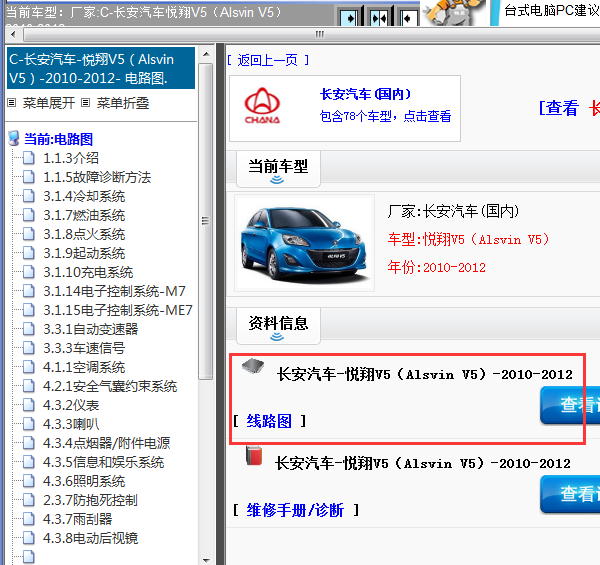Click document icon beside 4.3.8电动后视镜
The image size is (600, 565).
pyautogui.click(x=29, y=538)
